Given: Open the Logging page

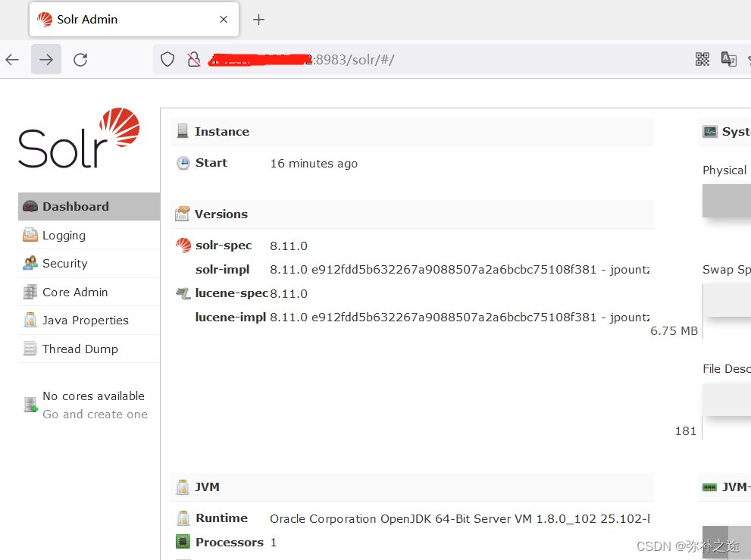Looking at the screenshot, I should coord(89,235).
